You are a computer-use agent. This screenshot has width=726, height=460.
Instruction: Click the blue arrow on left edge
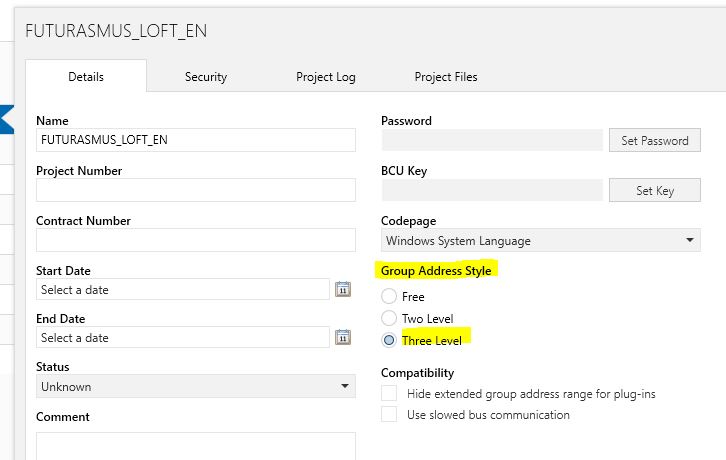[x=6, y=118]
